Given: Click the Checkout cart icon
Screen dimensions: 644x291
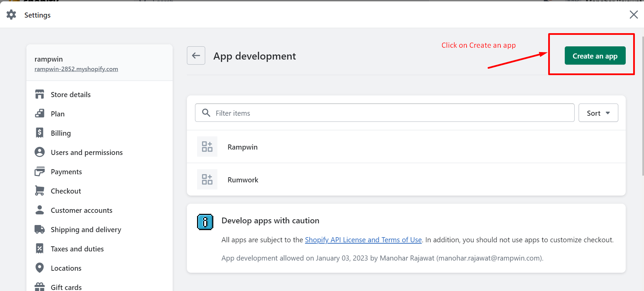Looking at the screenshot, I should coord(40,191).
